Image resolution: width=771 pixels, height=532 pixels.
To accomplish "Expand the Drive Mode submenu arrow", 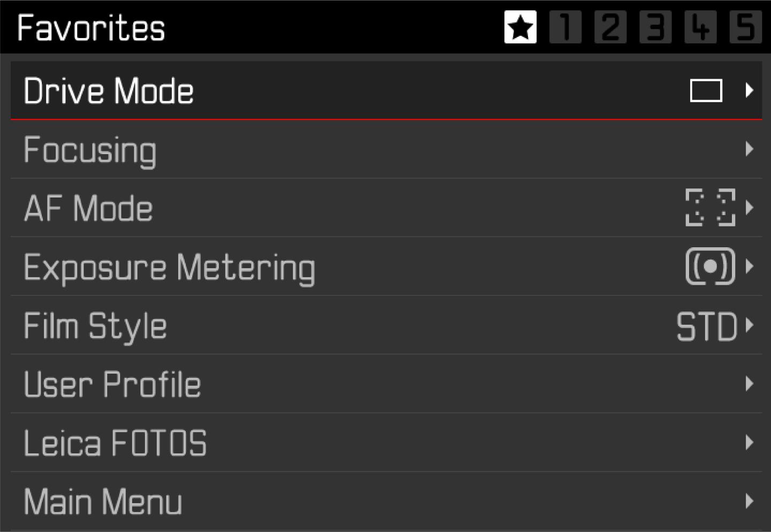I will tap(750, 90).
